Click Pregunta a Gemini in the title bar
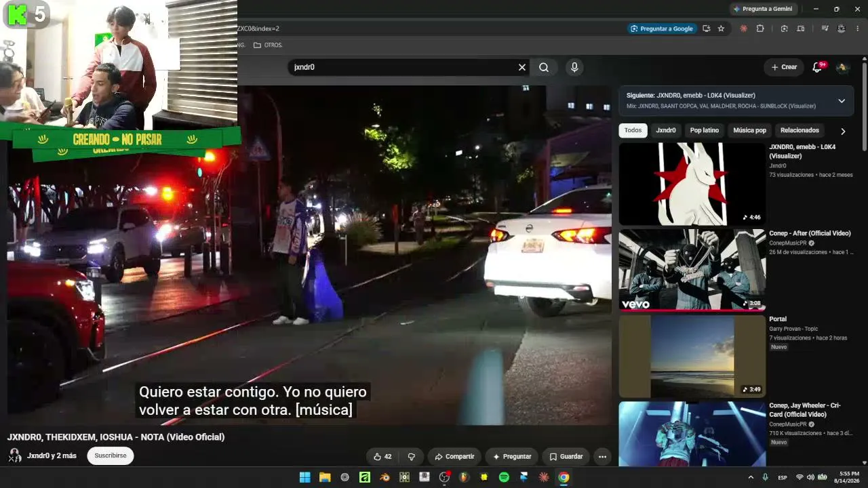 [x=763, y=9]
